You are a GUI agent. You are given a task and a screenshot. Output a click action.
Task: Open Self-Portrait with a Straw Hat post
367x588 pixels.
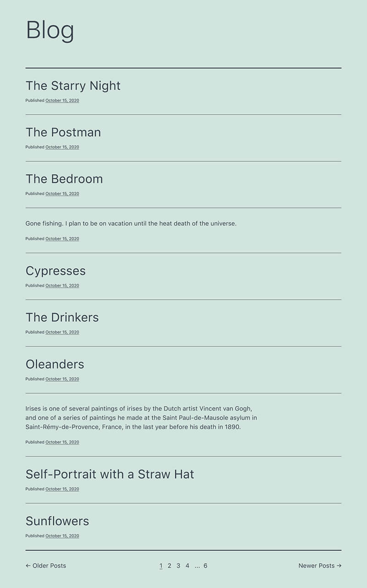[x=110, y=474]
